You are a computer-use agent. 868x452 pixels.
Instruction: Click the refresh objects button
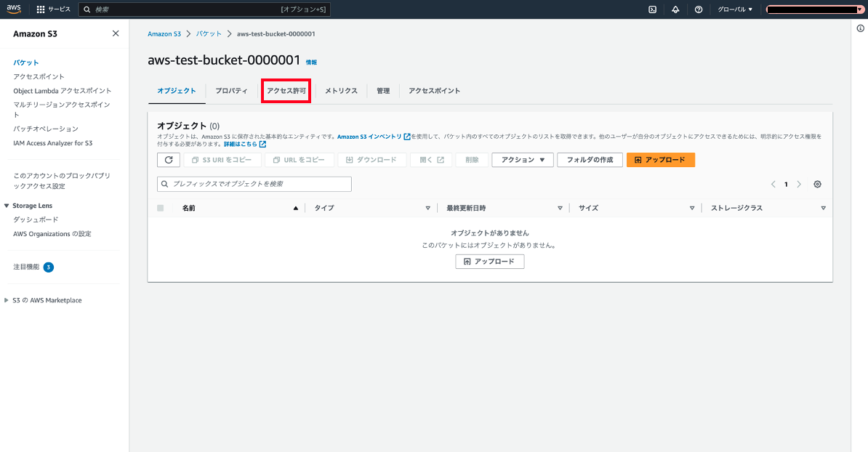click(x=169, y=160)
